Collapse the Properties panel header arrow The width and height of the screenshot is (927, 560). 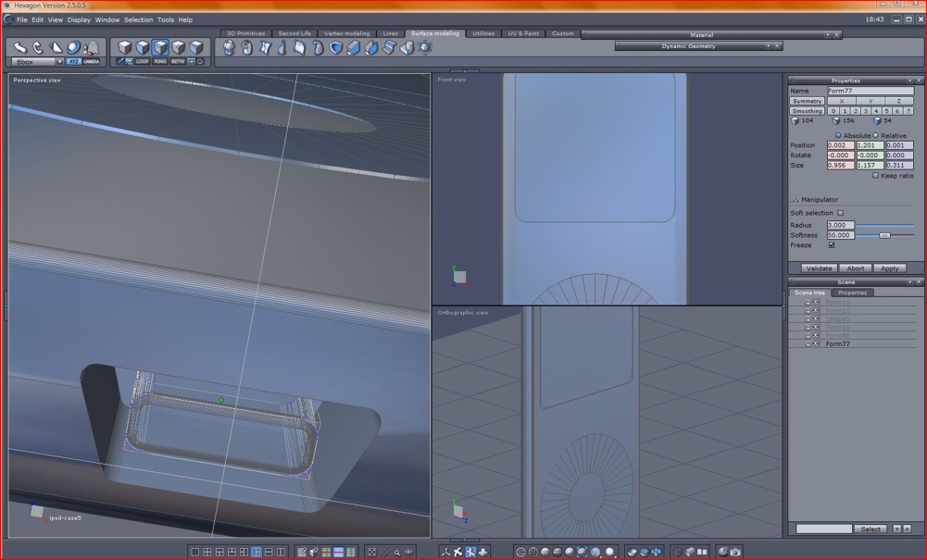[x=910, y=81]
